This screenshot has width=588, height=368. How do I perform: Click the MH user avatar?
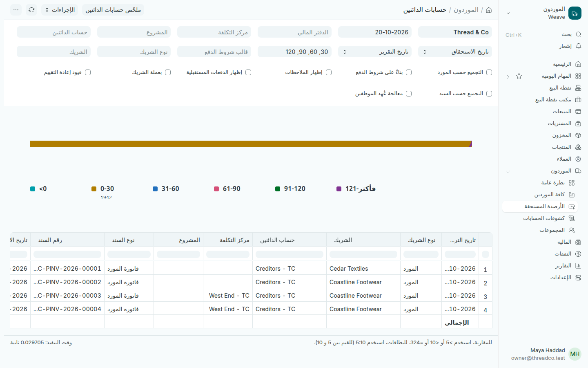click(575, 354)
